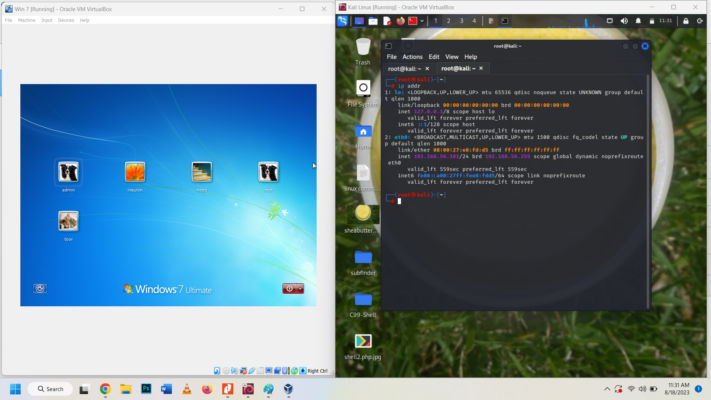Screen dimensions: 711x400
Task: Expand shut down options arrow beside power button
Action: click(300, 288)
